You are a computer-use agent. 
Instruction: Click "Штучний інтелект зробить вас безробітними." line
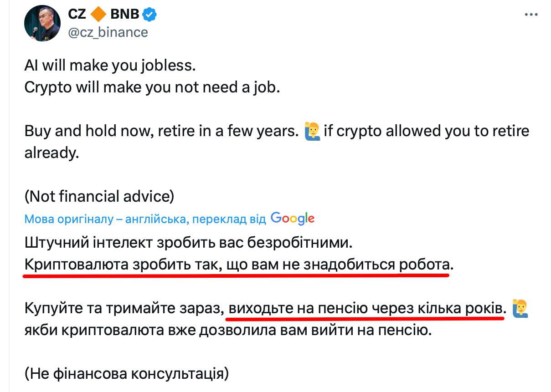(x=189, y=242)
